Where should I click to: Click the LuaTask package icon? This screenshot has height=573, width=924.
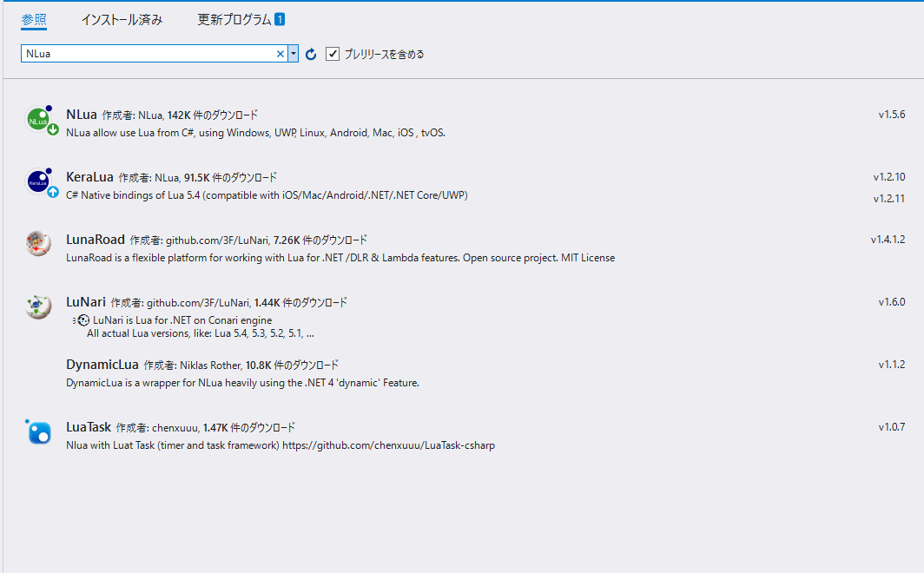click(39, 431)
